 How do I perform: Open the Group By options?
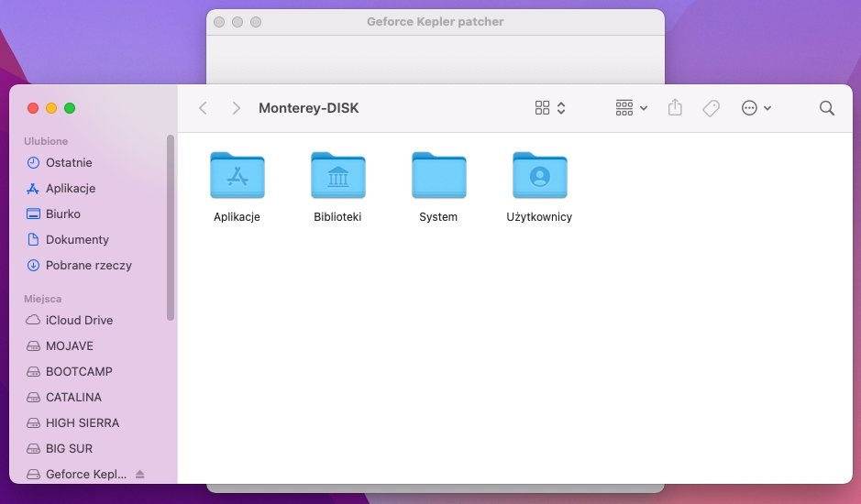632,108
